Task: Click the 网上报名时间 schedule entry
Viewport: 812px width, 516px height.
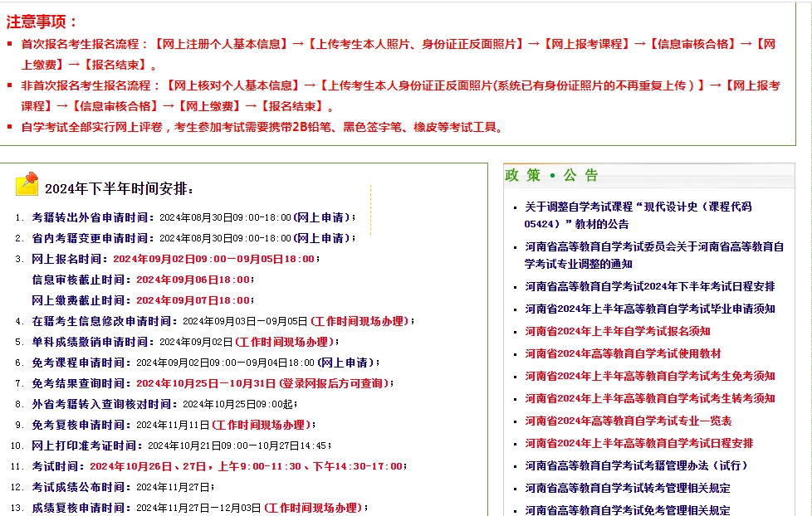Action: (x=70, y=259)
